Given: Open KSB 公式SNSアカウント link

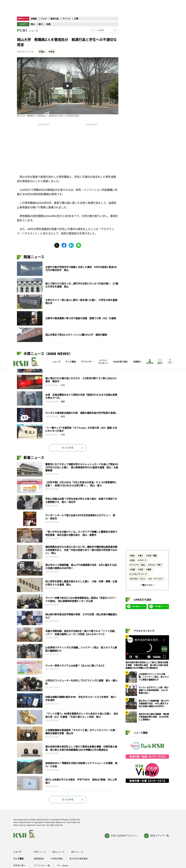Looking at the screenshot, I should [121, 836].
